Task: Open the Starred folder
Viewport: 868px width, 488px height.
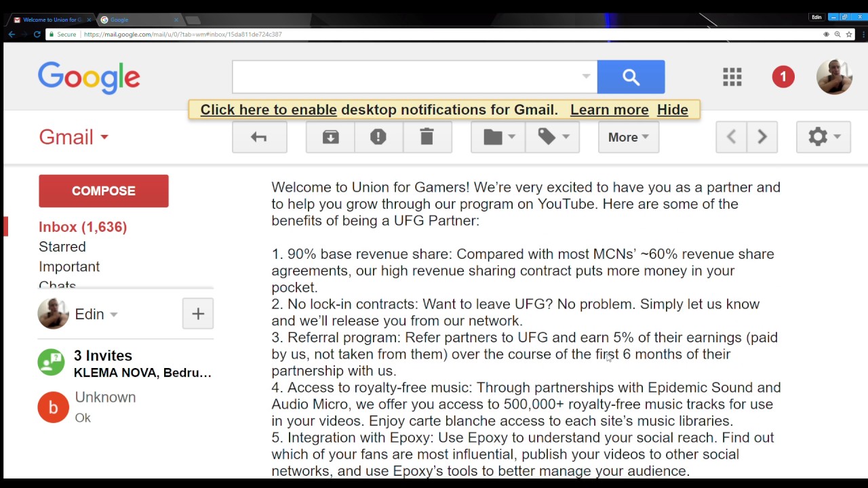Action: (62, 247)
